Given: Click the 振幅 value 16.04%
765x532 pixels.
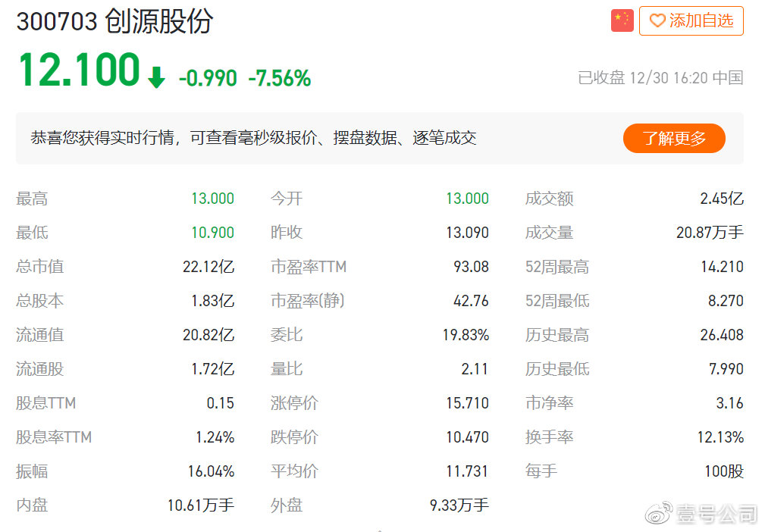Looking at the screenshot, I should (x=212, y=471).
